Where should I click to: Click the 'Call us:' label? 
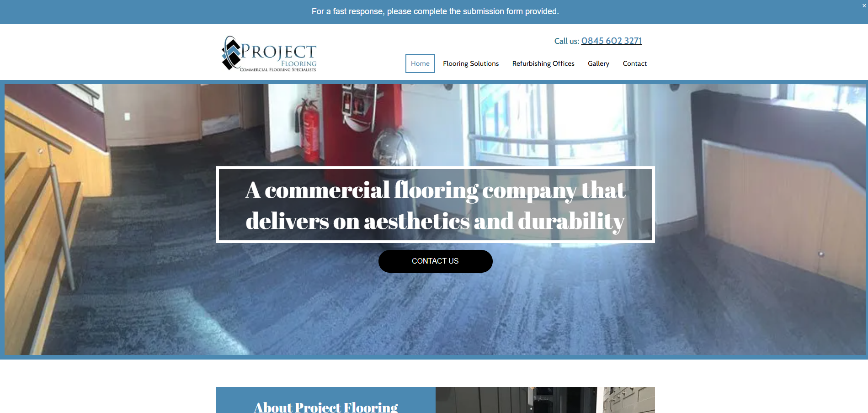tap(566, 41)
